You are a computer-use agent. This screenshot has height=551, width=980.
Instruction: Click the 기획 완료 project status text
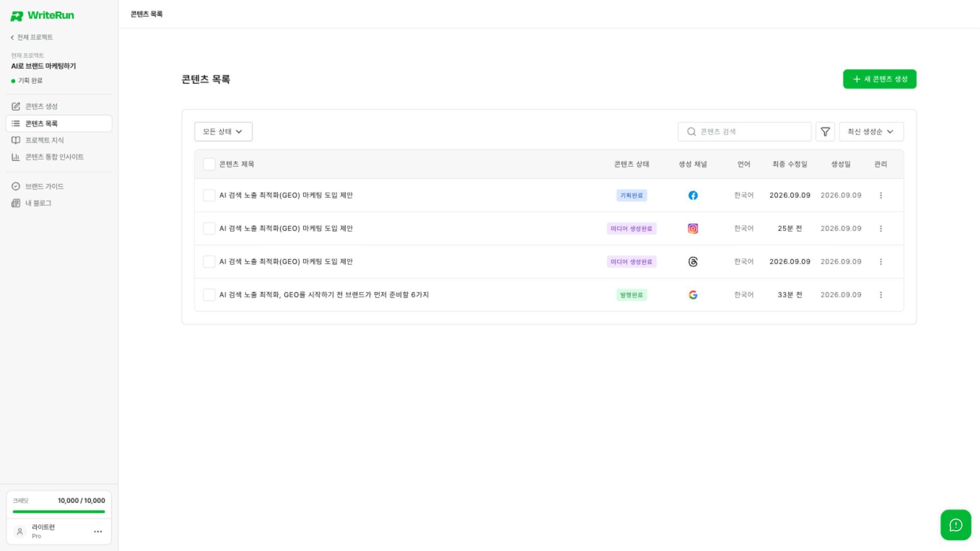coord(30,81)
